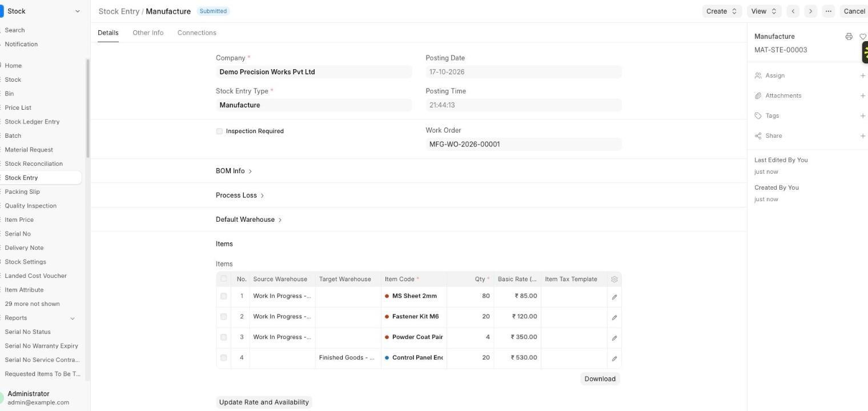The width and height of the screenshot is (868, 411).
Task: Open Items table settings gear
Action: coord(614,280)
